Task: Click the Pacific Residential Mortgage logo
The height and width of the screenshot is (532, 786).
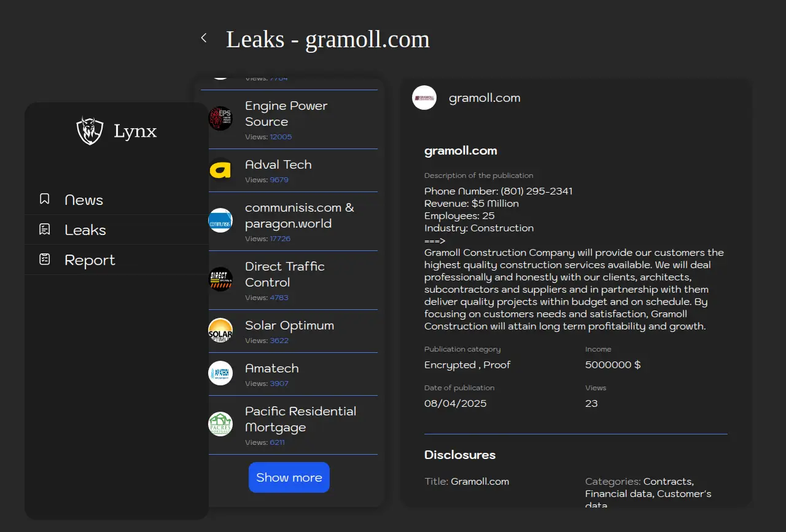Action: point(220,424)
